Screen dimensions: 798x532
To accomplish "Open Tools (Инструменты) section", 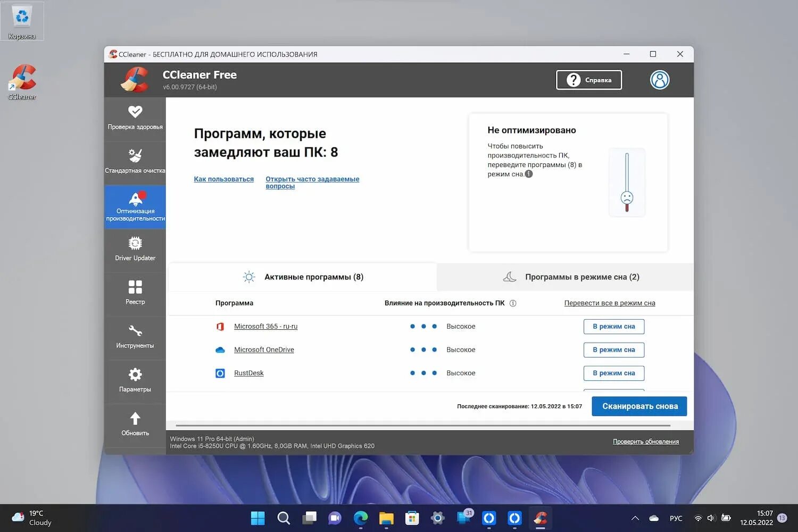I will [x=135, y=337].
